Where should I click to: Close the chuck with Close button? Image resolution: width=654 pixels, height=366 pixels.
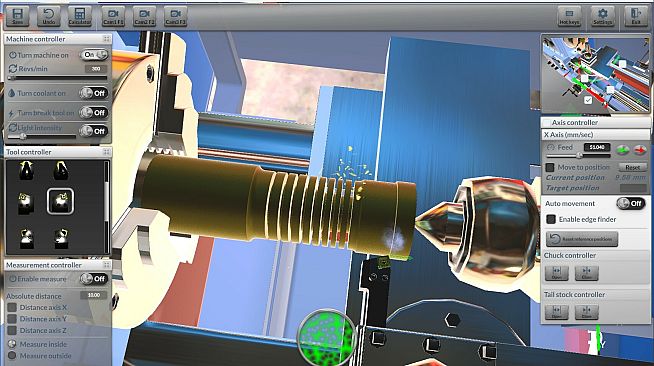click(586, 273)
